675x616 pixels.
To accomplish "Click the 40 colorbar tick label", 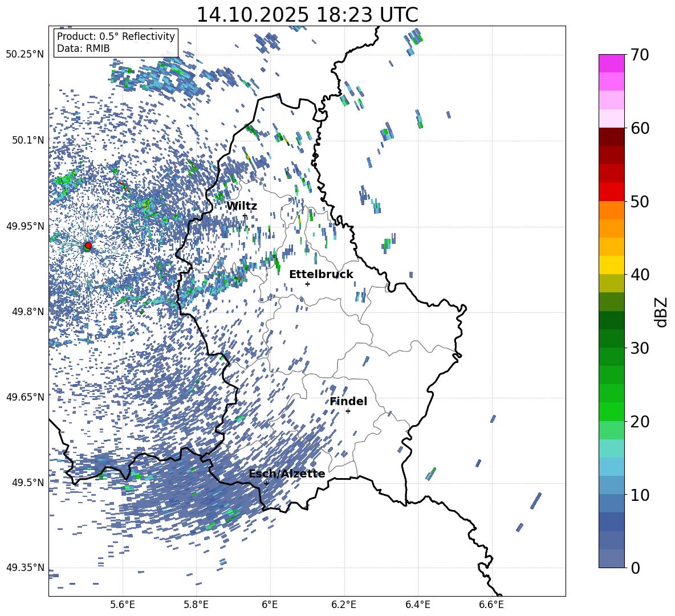I will (640, 275).
